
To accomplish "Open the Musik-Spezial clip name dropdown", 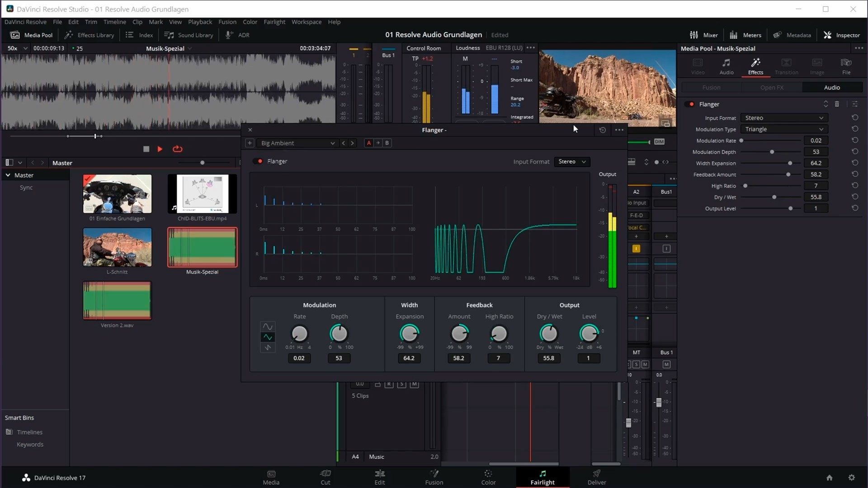I will [x=190, y=48].
